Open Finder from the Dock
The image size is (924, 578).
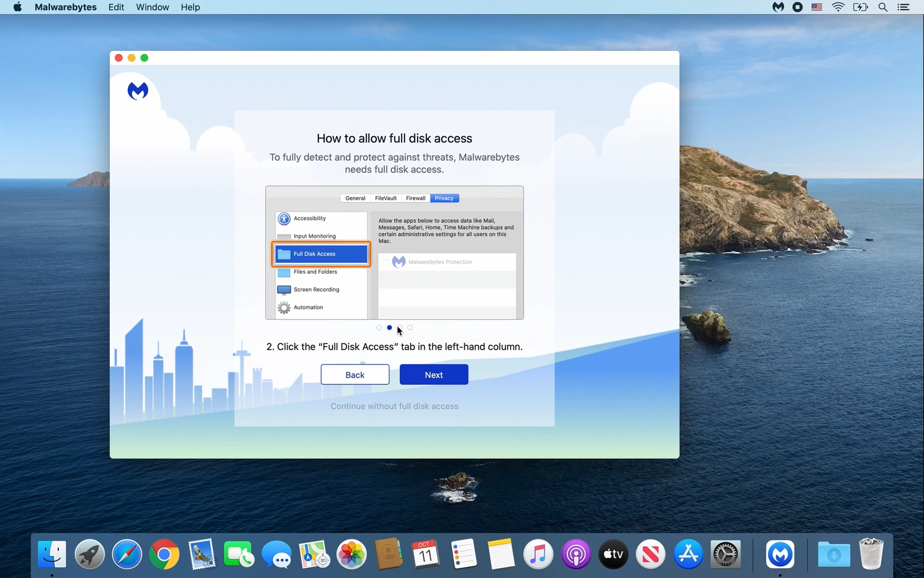(52, 554)
